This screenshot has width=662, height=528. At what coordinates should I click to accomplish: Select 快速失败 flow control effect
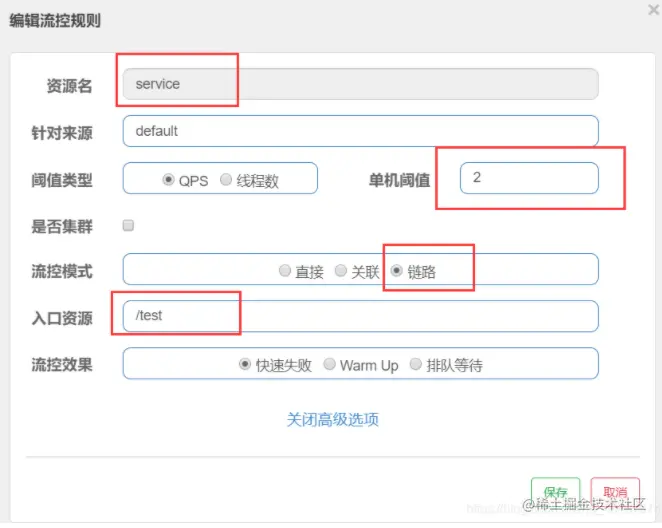(245, 364)
